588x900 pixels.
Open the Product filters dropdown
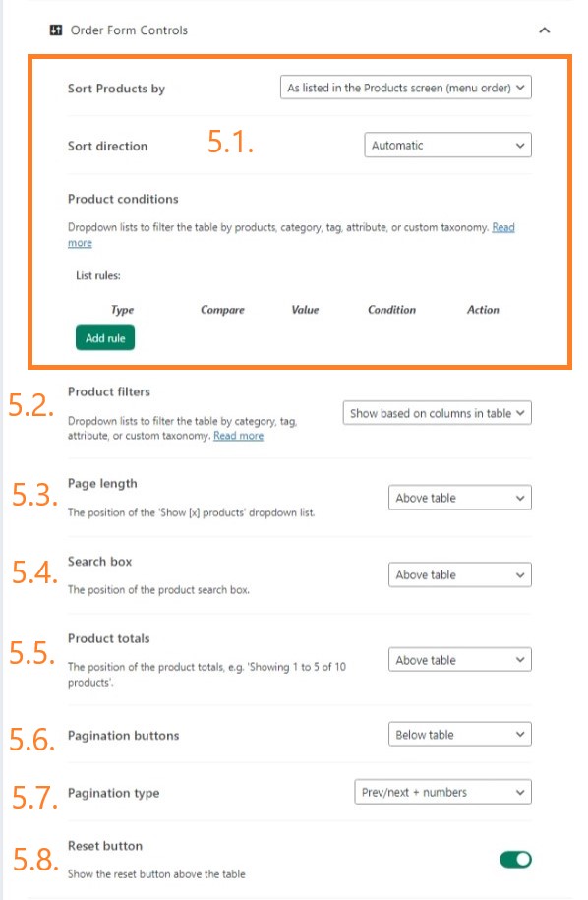(438, 413)
